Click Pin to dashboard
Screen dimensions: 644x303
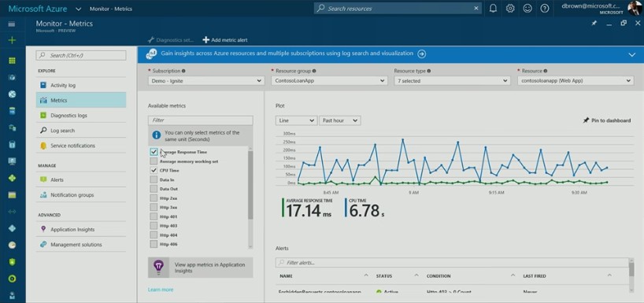click(607, 120)
